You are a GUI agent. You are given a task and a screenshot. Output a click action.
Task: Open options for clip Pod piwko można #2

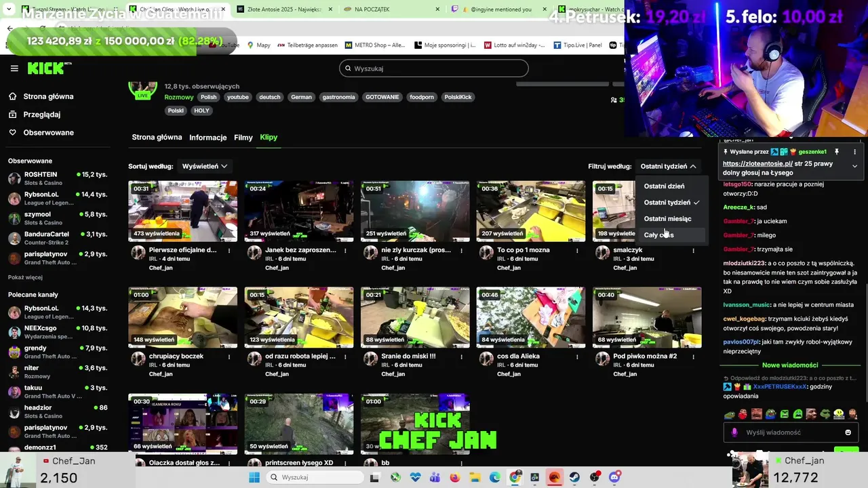(x=693, y=357)
